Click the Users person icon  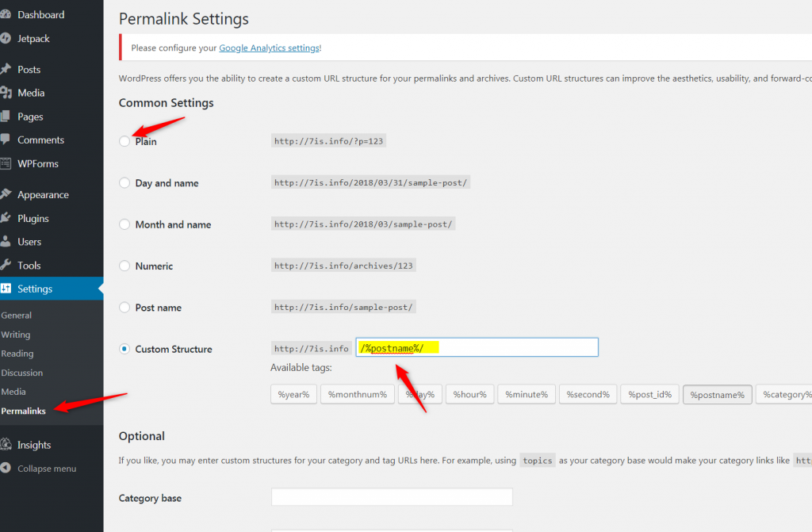coord(6,241)
